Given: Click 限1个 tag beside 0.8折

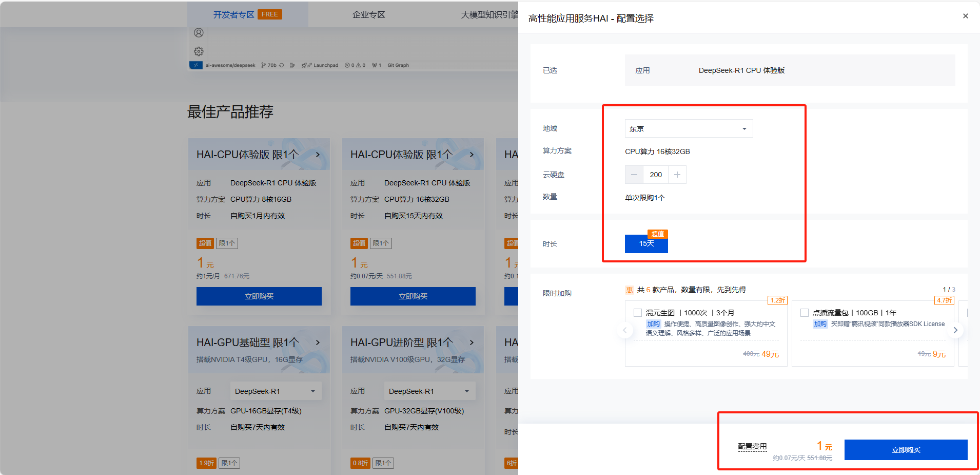Looking at the screenshot, I should coord(383,463).
